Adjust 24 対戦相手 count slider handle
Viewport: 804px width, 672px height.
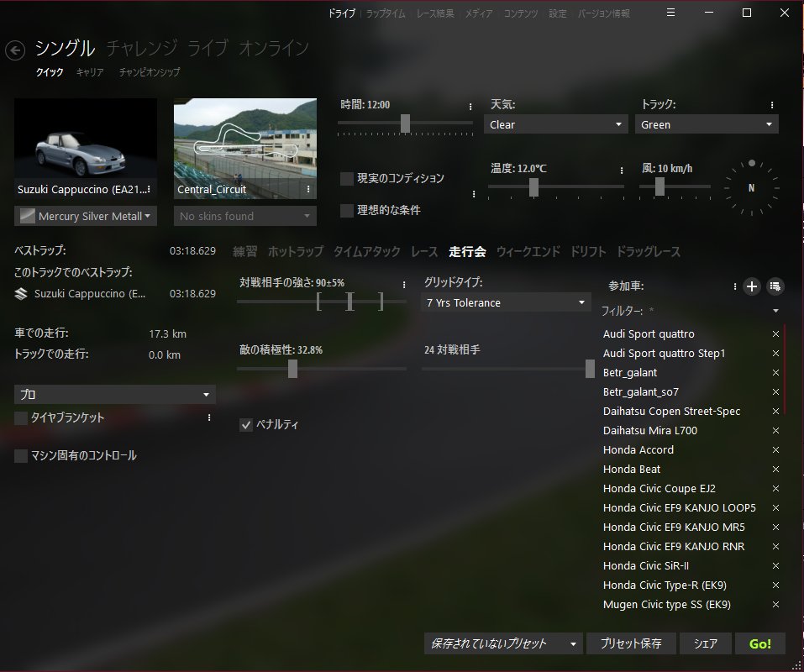pos(590,369)
